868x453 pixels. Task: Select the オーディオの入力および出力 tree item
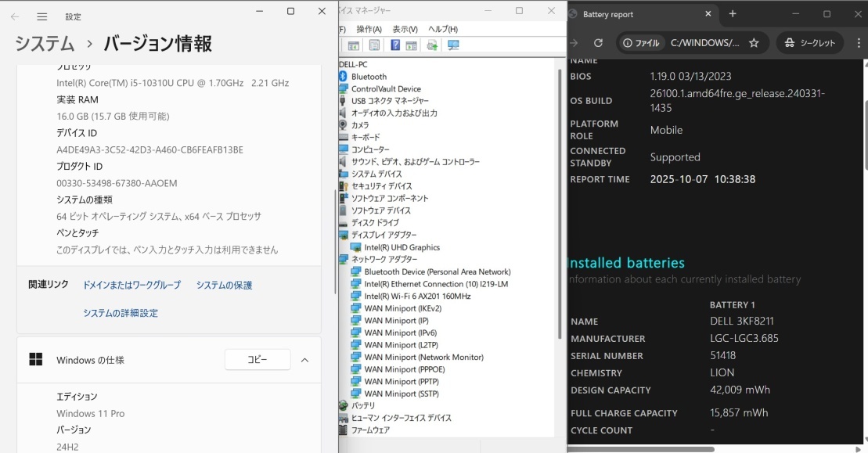click(394, 113)
